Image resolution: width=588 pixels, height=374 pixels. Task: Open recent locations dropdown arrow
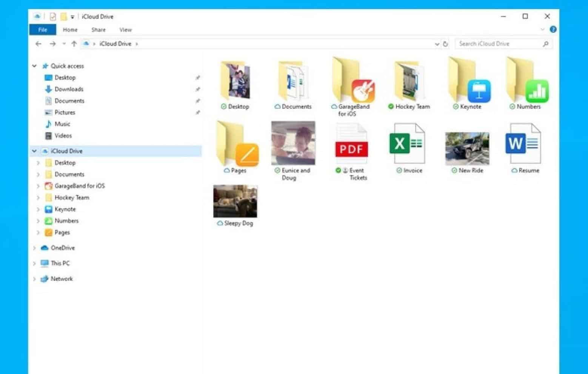(x=64, y=44)
